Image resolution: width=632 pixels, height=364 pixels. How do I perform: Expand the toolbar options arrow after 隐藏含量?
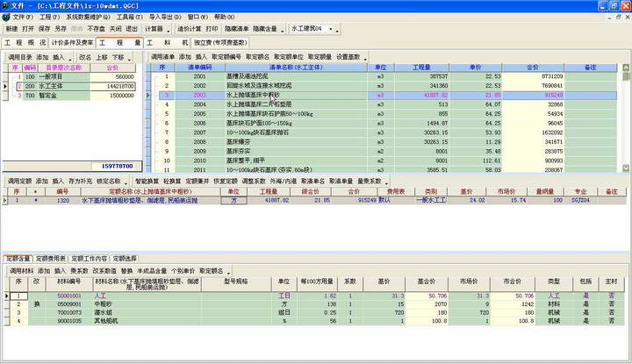coord(282,31)
